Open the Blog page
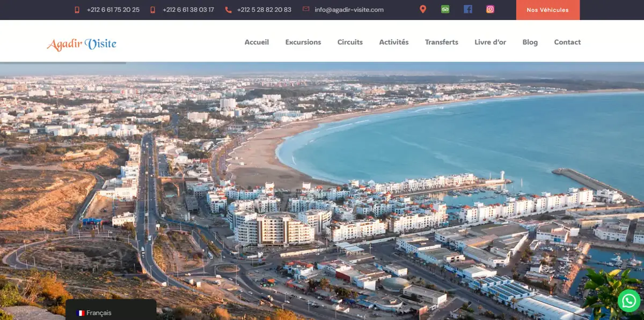Viewport: 644px width, 320px height. (x=530, y=42)
